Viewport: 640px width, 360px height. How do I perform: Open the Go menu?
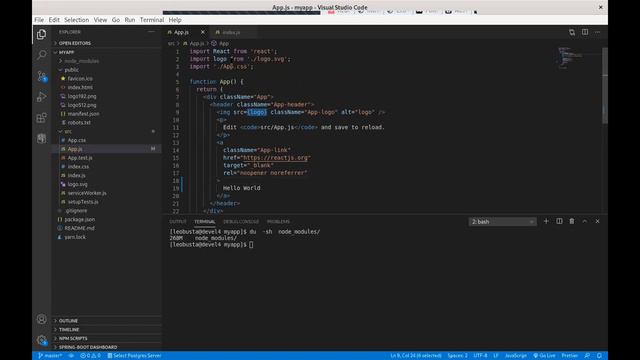coord(116,20)
